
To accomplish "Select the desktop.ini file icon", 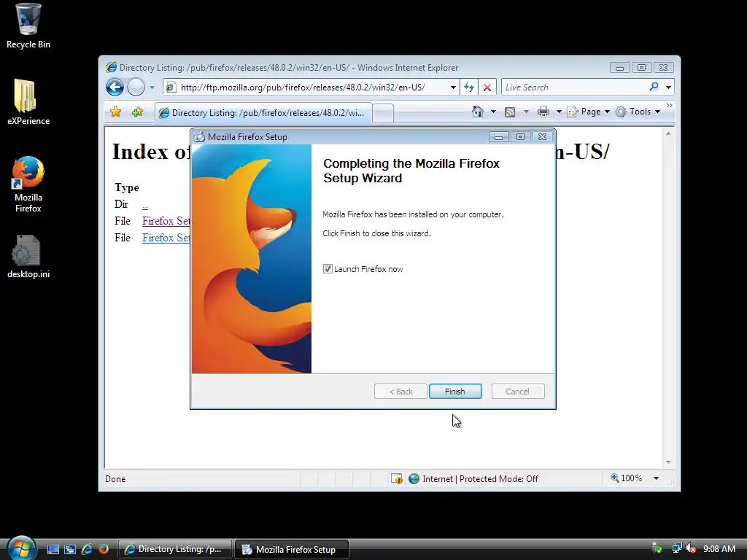I will [x=28, y=256].
